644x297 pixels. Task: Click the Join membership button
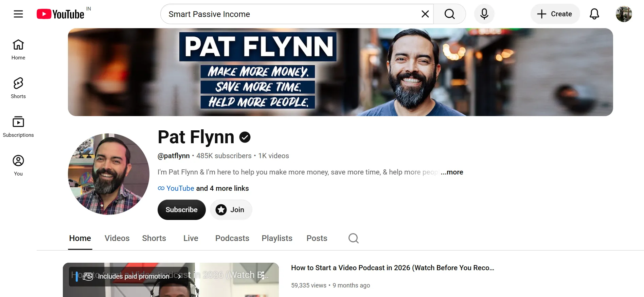tap(231, 210)
